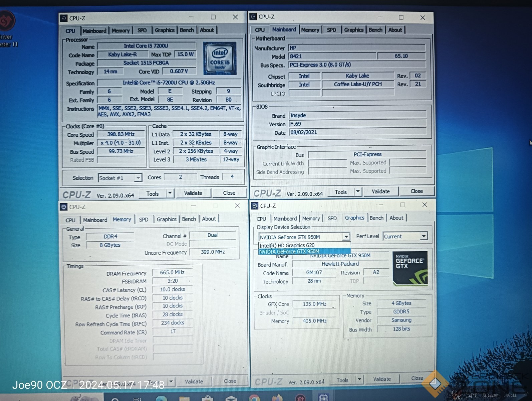Open SPD tab in the Memory window
The image size is (532, 401).
coord(144,220)
